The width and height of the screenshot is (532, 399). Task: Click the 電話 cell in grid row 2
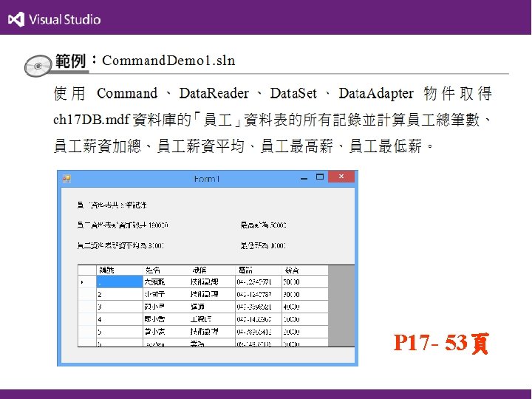click(259, 294)
